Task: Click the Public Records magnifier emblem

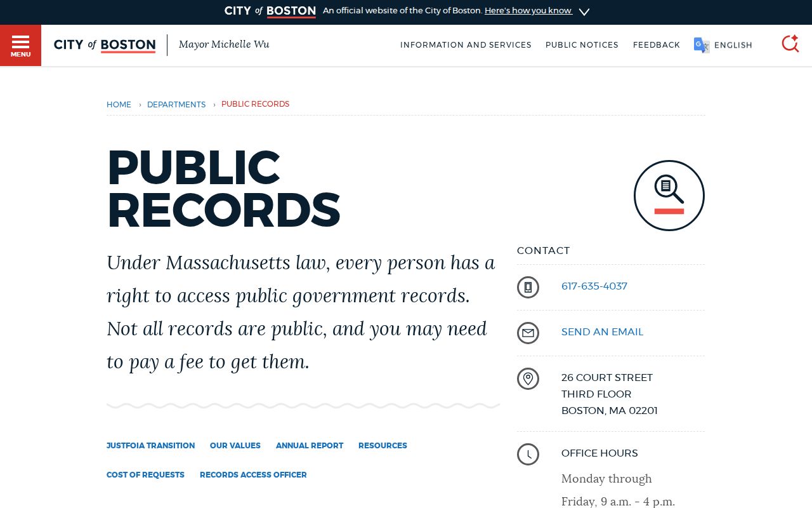Action: click(669, 196)
